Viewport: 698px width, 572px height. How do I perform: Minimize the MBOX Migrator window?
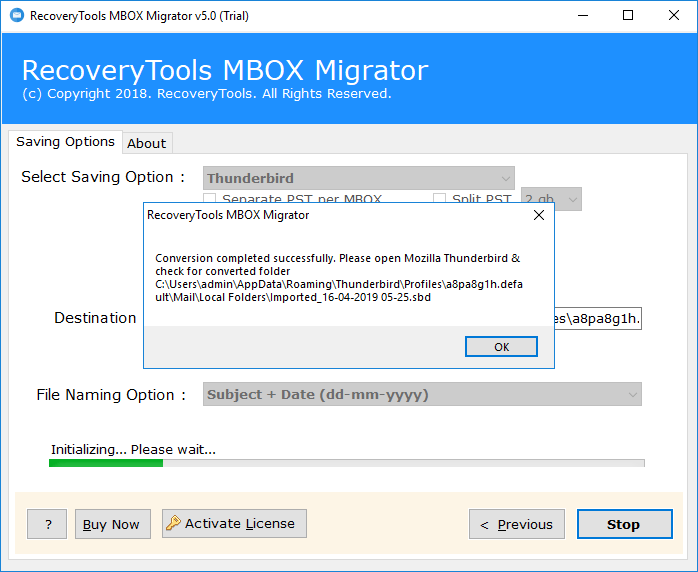583,16
